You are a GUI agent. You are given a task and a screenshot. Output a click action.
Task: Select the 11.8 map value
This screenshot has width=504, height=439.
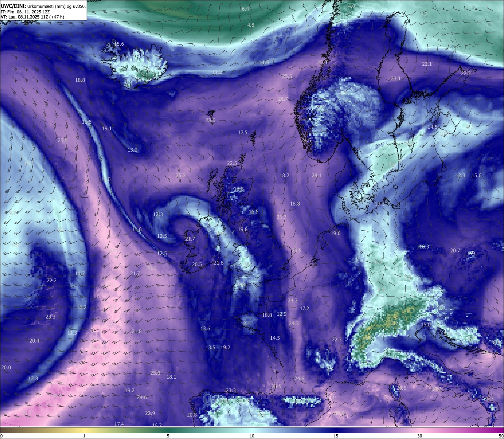pos(264,62)
